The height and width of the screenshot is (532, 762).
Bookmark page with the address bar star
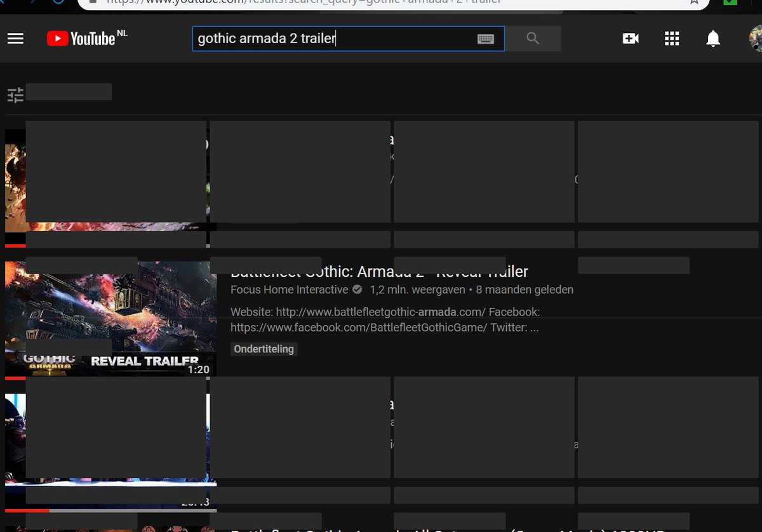click(694, 2)
